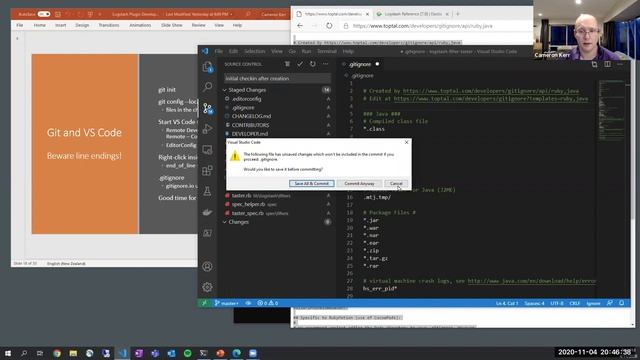640x360 pixels.
Task: Click the split editor icon
Action: [608, 64]
